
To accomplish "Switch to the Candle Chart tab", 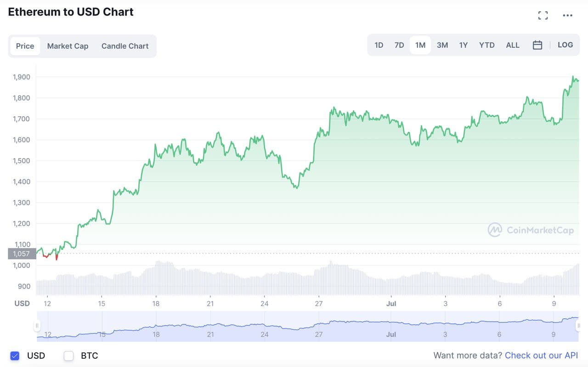I will pyautogui.click(x=125, y=46).
